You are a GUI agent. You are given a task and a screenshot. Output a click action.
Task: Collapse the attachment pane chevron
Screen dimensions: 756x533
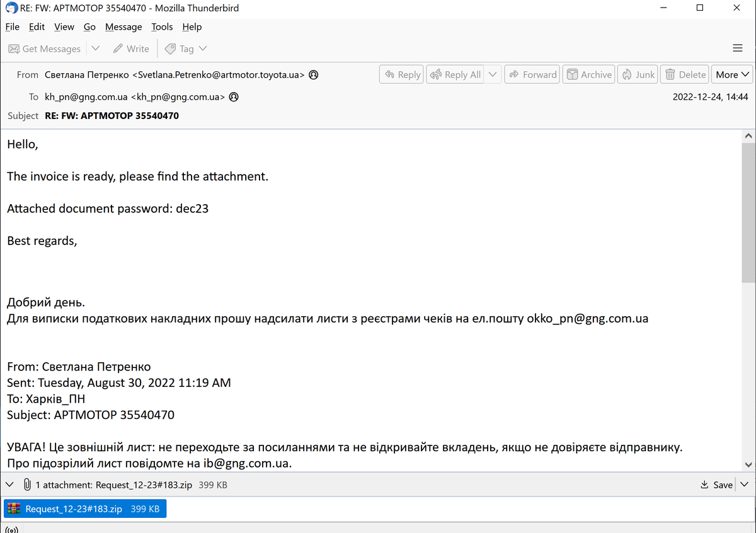tap(9, 484)
